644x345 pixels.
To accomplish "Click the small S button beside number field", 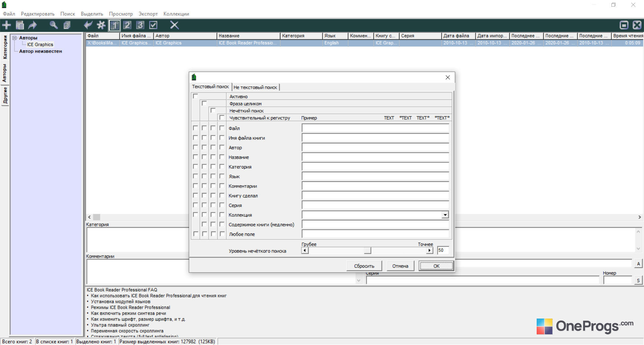I will click(638, 281).
